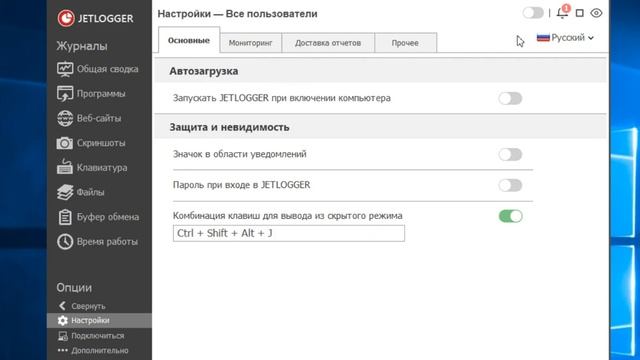Enable launching JETLOGGER at computer startup
Viewport: 640px width, 360px height.
tap(510, 98)
